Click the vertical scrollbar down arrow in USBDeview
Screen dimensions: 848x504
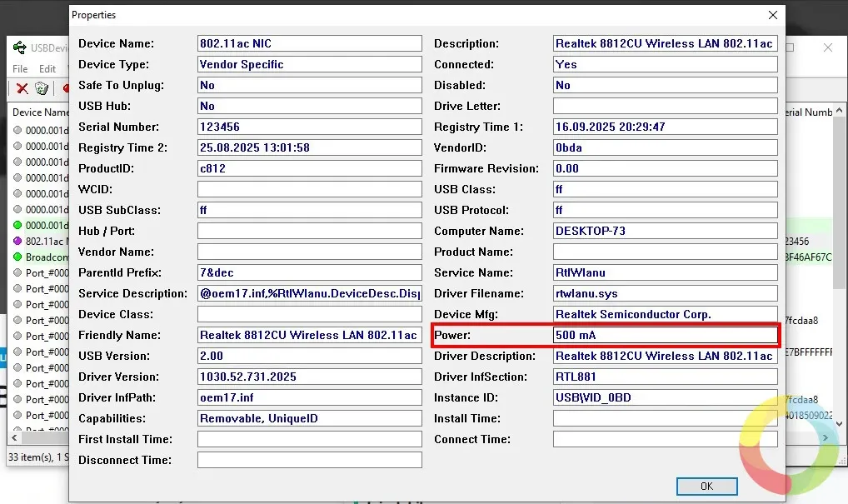pos(839,424)
